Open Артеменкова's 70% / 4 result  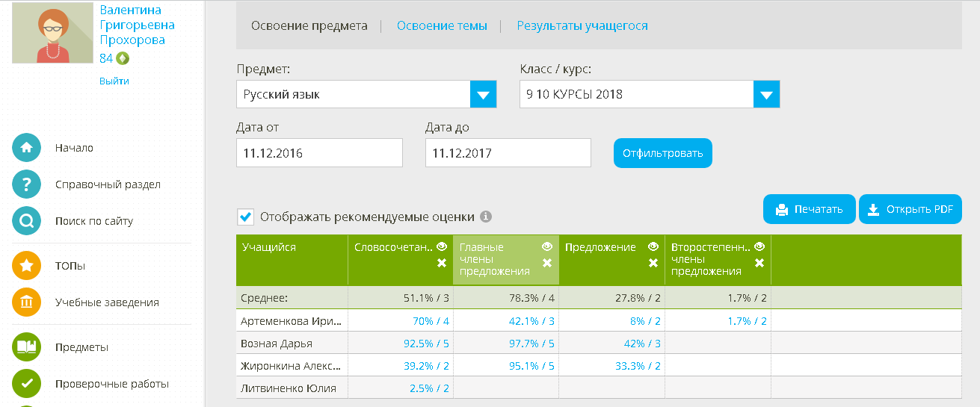430,321
